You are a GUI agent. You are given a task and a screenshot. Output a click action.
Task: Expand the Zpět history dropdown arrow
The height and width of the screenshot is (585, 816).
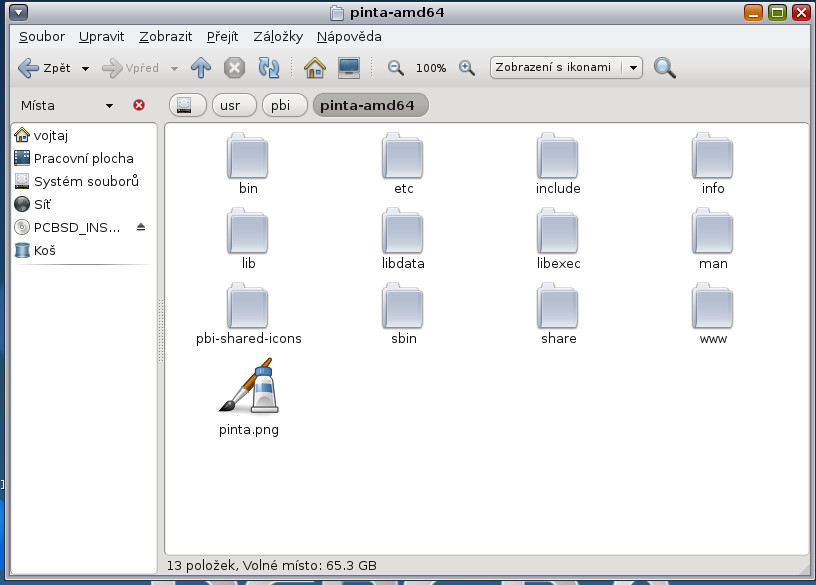tap(85, 69)
